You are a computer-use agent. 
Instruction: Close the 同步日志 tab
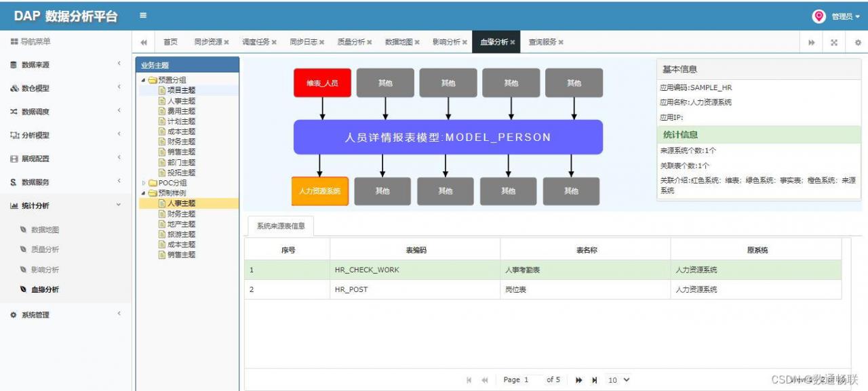[x=321, y=42]
